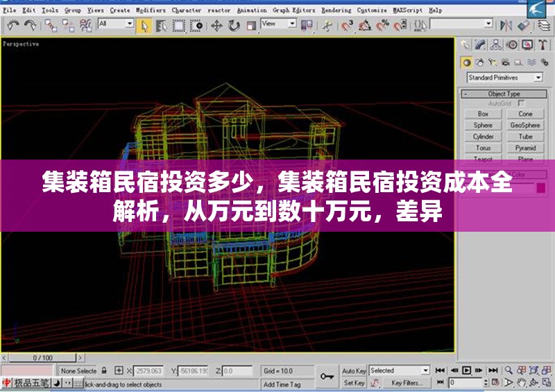Image resolution: width=555 pixels, height=392 pixels.
Task: Activate the Select and Scale tool
Action: [251, 26]
